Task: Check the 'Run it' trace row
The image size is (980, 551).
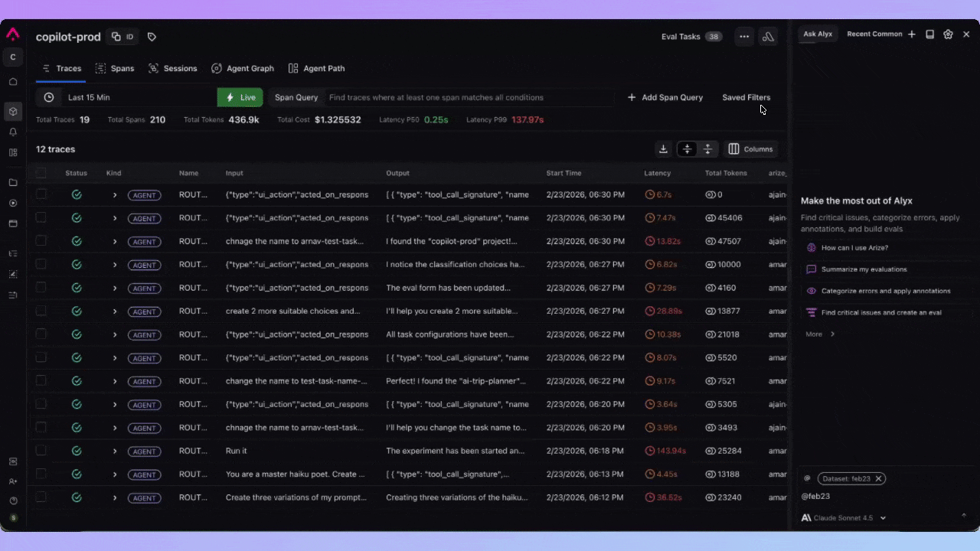Action: click(x=41, y=451)
